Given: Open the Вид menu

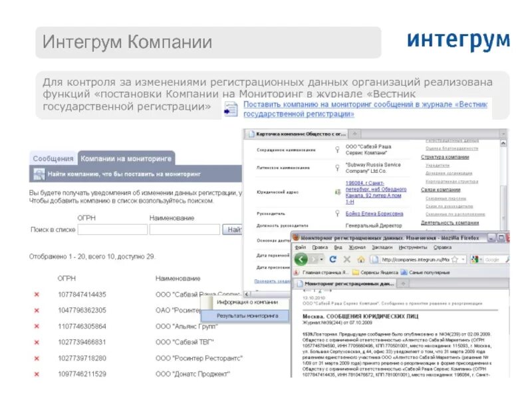Looking at the screenshot, I should pyautogui.click(x=338, y=247).
